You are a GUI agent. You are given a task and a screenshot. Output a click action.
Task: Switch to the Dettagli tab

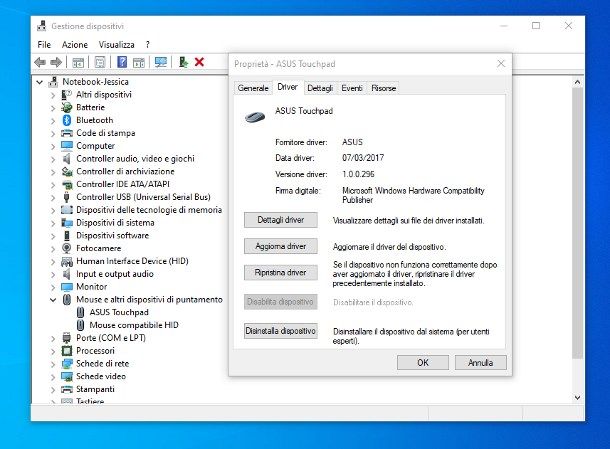pos(320,88)
